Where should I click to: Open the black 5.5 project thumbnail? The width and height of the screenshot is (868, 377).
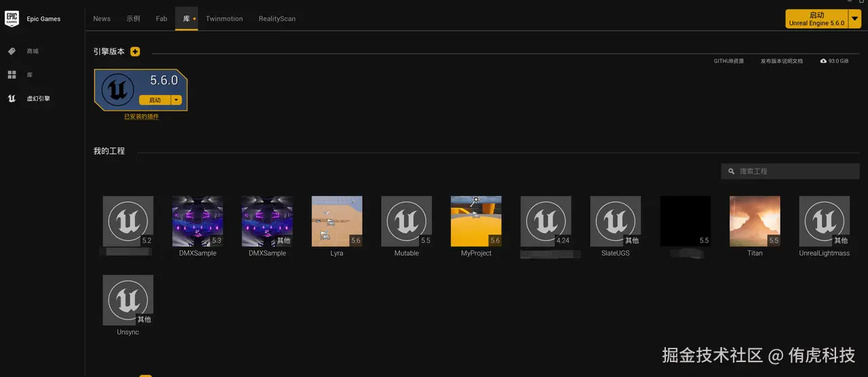point(686,221)
